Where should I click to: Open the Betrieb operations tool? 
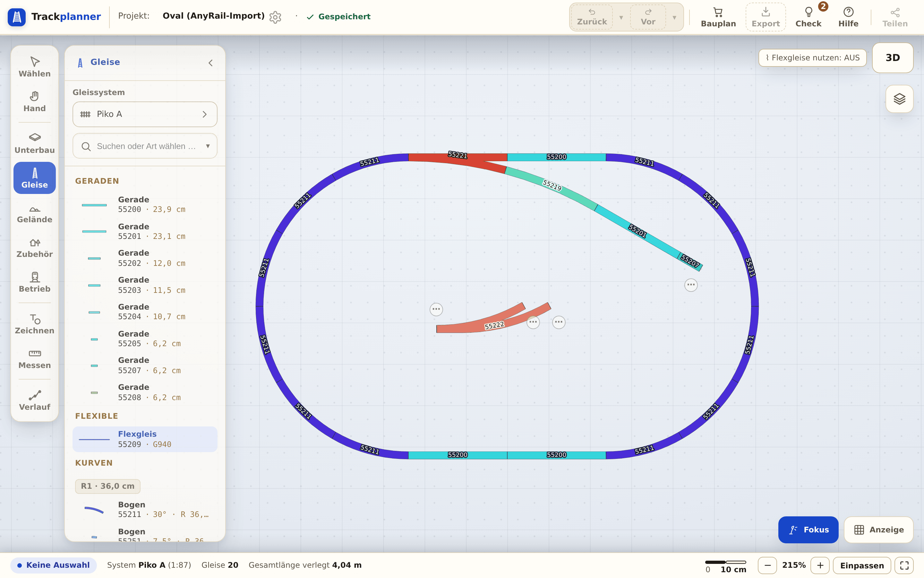[x=34, y=282]
